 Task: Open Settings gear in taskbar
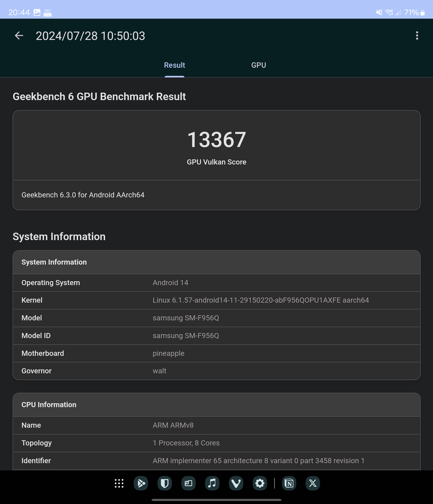coord(260,483)
